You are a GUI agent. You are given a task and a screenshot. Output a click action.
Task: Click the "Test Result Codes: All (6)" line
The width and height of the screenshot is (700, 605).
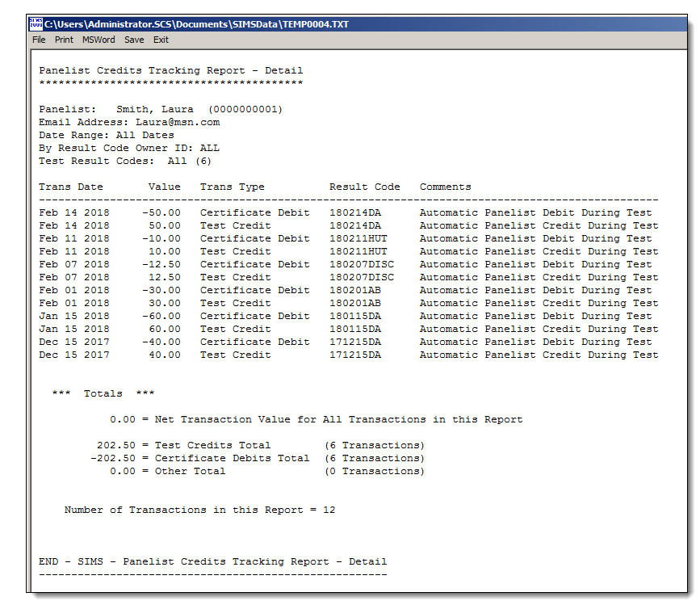pyautogui.click(x=125, y=162)
